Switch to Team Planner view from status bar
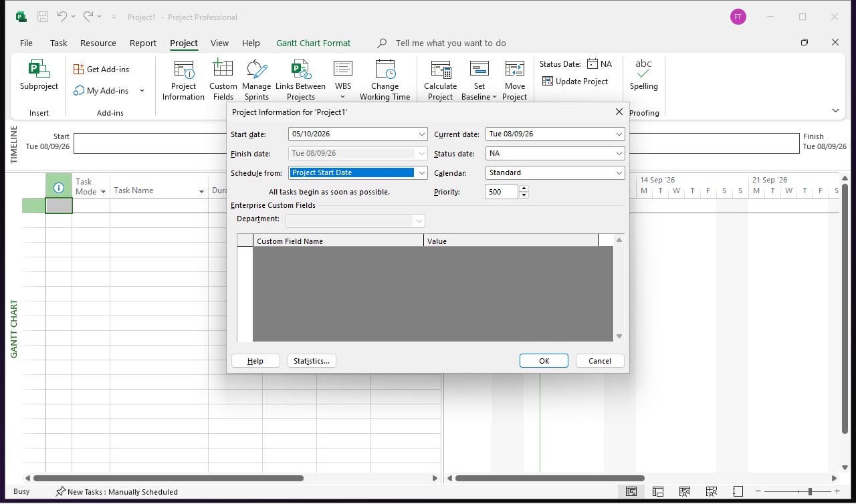Viewport: 856px width, 504px height. click(x=685, y=491)
